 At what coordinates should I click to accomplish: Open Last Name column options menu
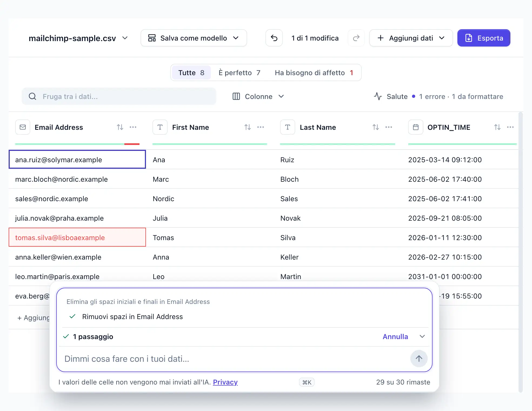point(389,127)
